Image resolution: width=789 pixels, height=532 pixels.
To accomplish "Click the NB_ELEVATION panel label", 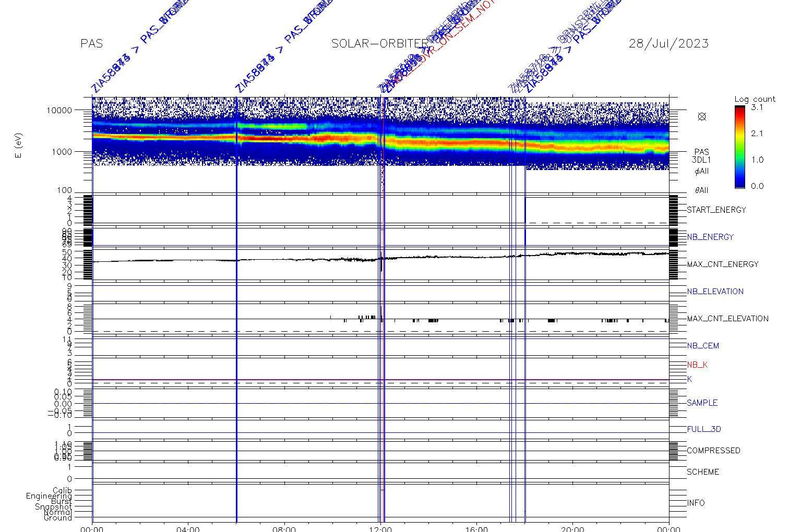I will (x=715, y=292).
